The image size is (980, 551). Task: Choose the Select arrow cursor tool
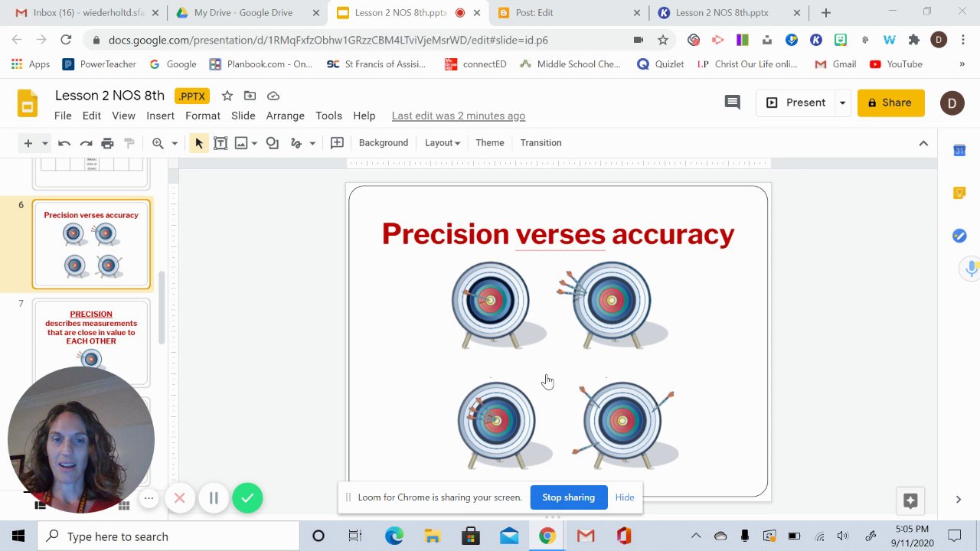[x=199, y=143]
